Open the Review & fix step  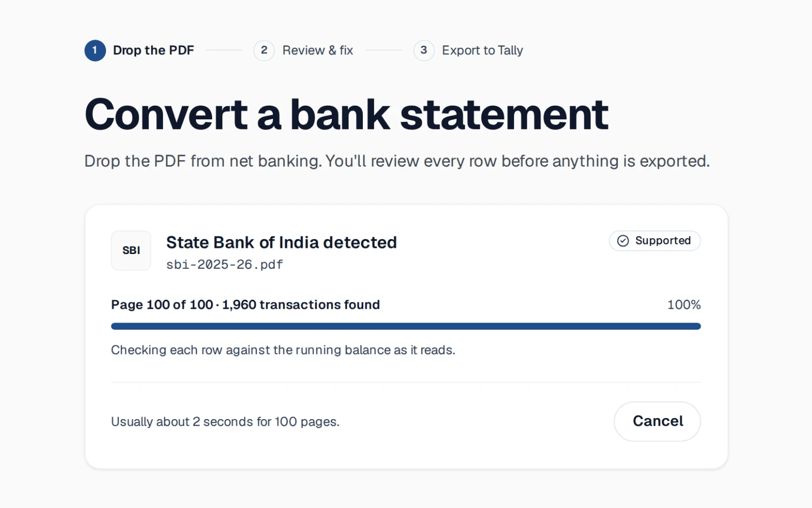[x=318, y=50]
